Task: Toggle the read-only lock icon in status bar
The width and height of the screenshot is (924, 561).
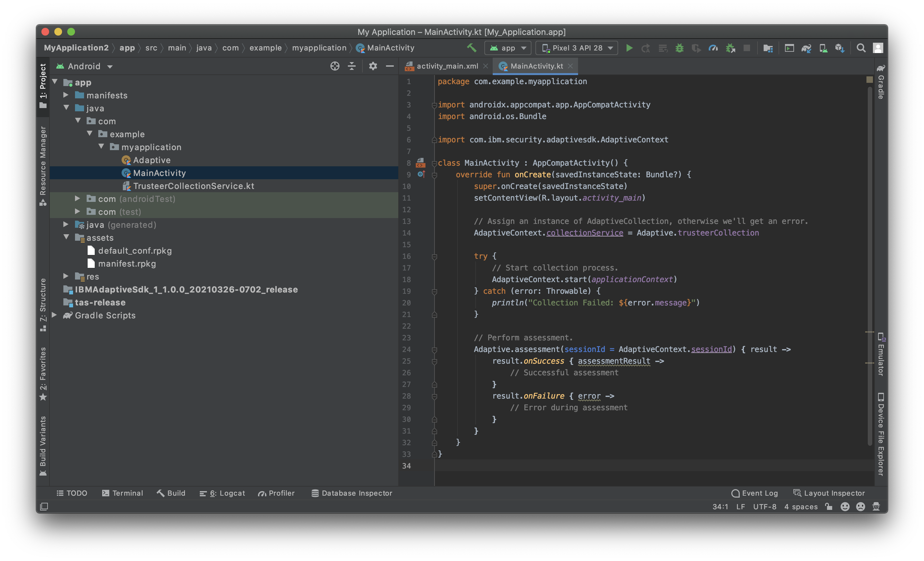Action: pos(829,507)
